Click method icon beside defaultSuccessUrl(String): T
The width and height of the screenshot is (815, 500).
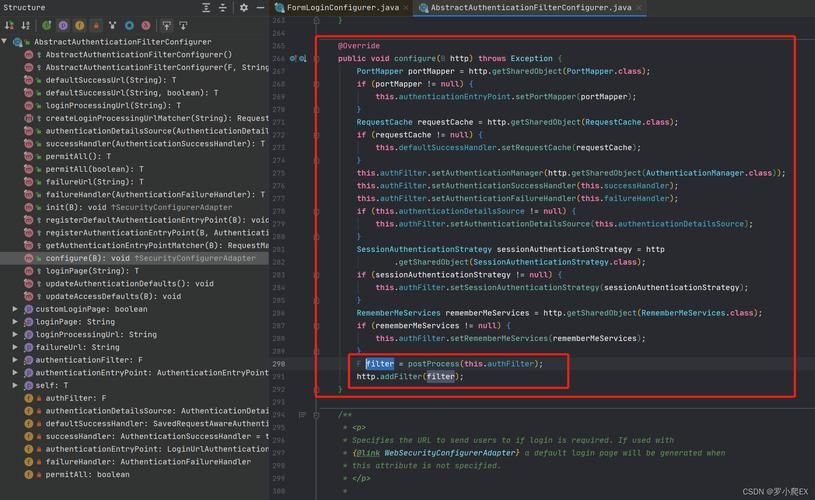point(29,80)
